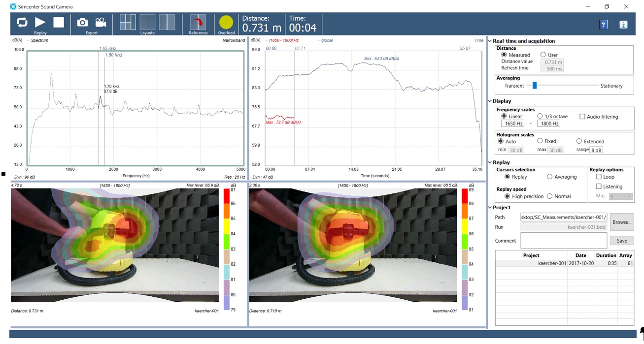The height and width of the screenshot is (344, 644).
Task: Click the Browse button for project path
Action: [x=621, y=221]
